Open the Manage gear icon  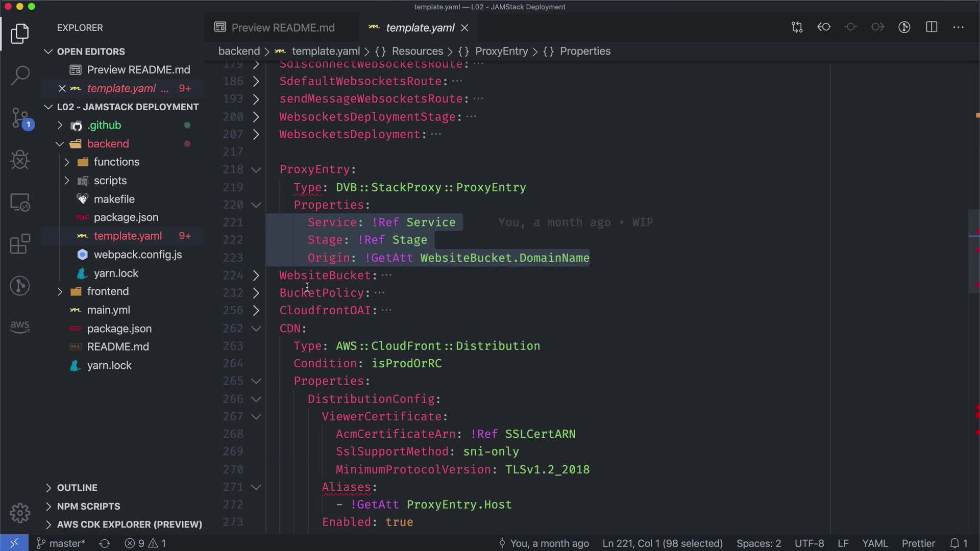pos(20,513)
